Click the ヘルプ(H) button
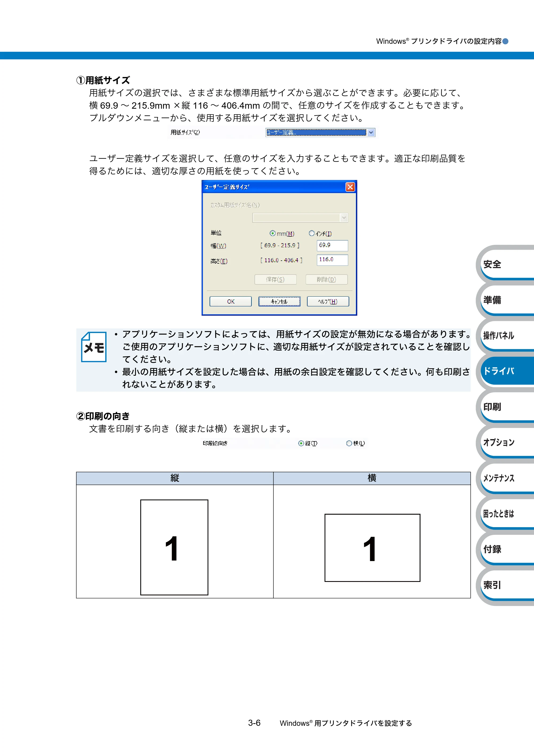Viewport: 534px width, 756px height. [x=328, y=301]
